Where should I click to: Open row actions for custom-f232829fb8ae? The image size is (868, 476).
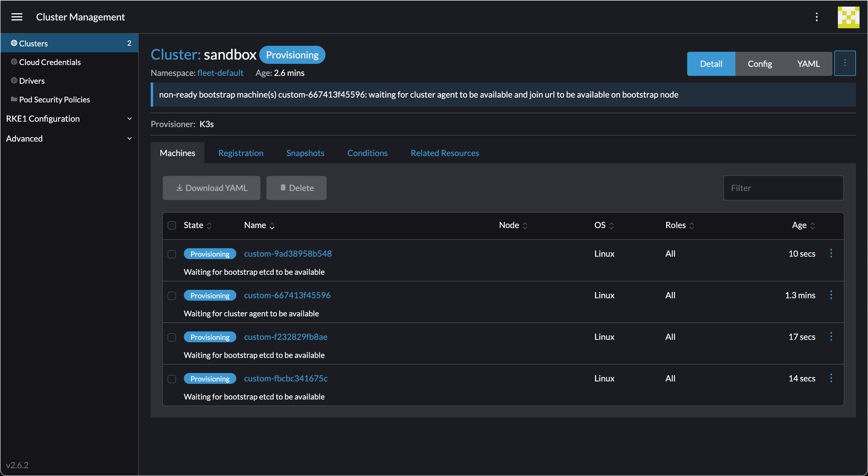(831, 337)
